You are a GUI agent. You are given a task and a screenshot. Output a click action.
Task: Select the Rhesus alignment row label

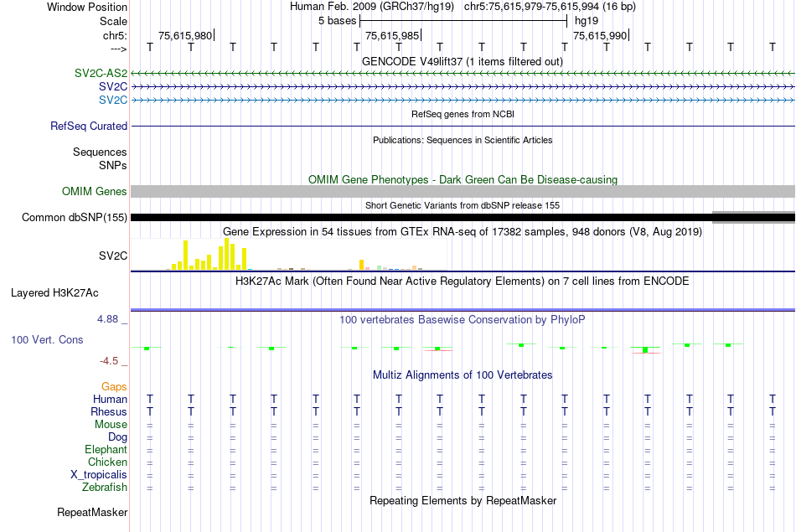[x=109, y=411]
